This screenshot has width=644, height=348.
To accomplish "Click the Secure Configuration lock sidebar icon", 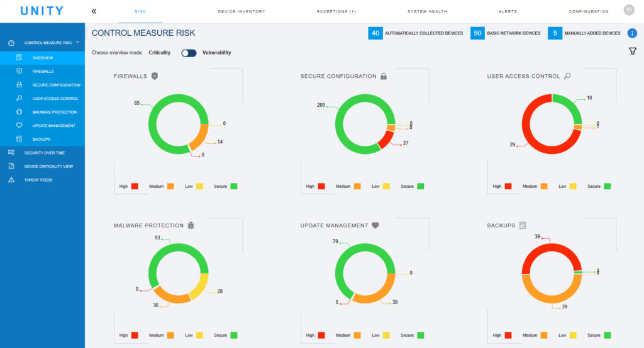I will click(19, 85).
